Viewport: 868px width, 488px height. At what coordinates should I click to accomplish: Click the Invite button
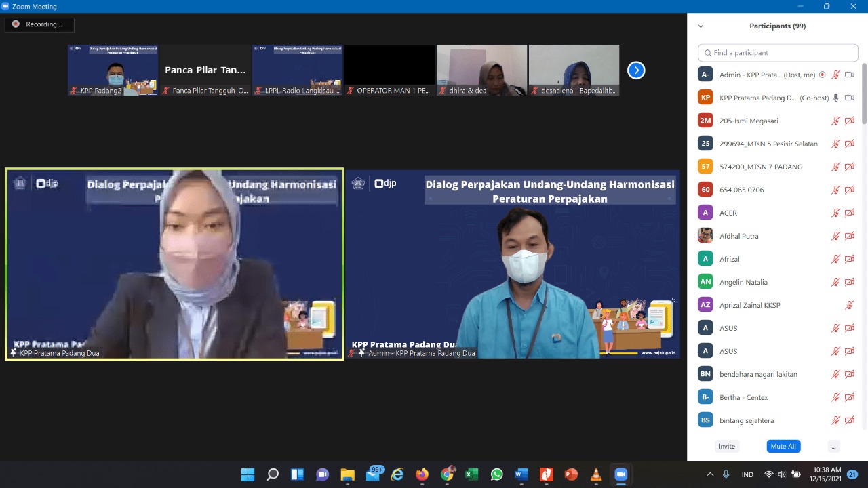click(726, 446)
